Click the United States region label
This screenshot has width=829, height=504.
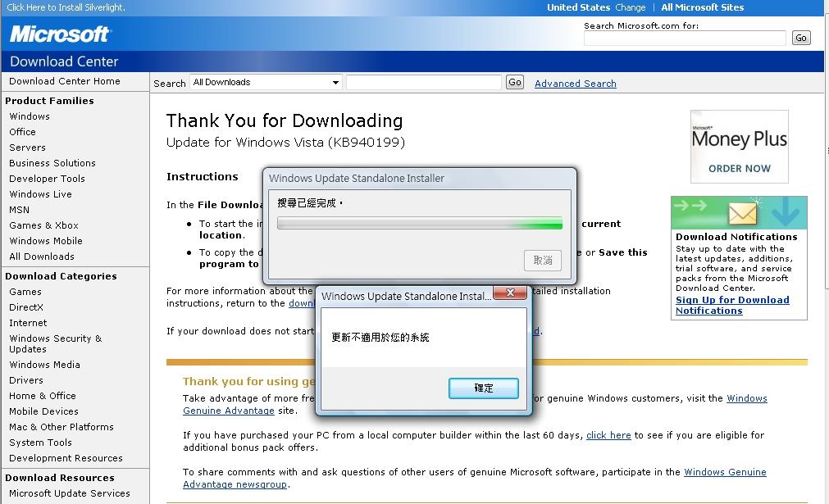(578, 7)
